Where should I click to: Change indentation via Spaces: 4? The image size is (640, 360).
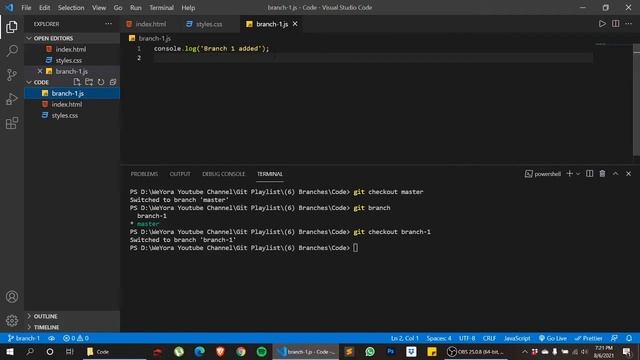[439, 338]
